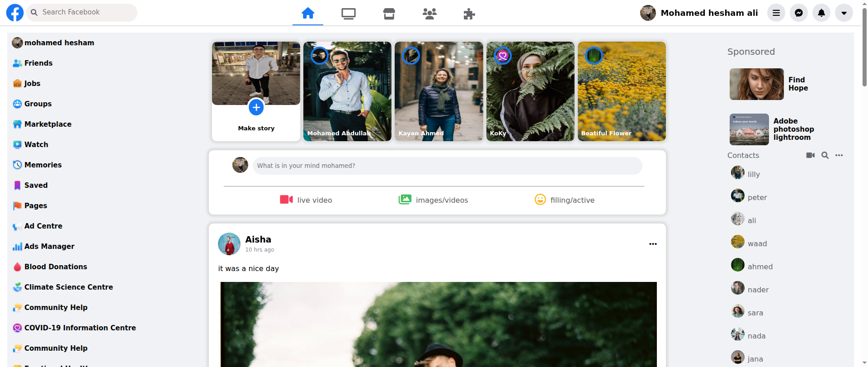View Mohamed Abdullah's story

pos(347,91)
